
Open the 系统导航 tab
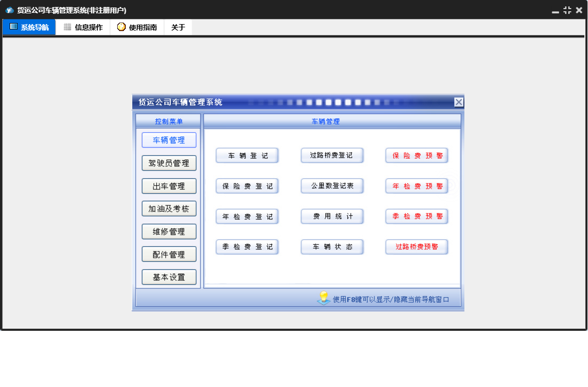coord(29,27)
